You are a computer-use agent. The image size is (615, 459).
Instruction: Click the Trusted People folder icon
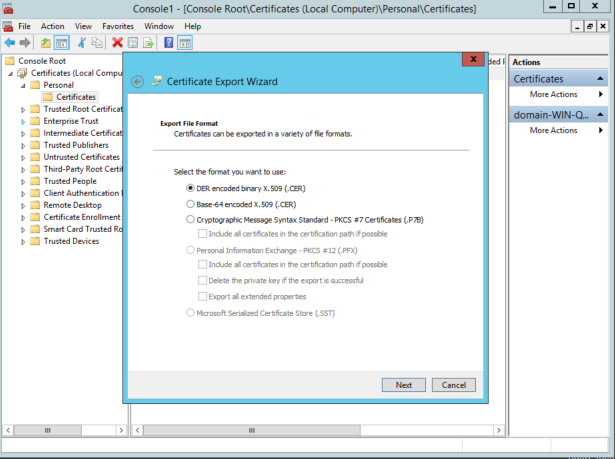35,181
